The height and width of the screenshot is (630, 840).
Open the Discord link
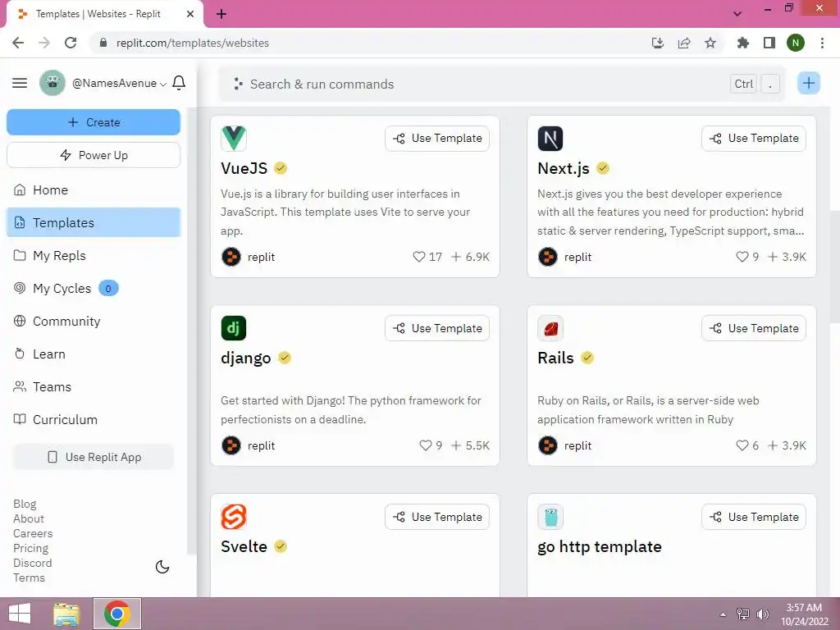(32, 563)
